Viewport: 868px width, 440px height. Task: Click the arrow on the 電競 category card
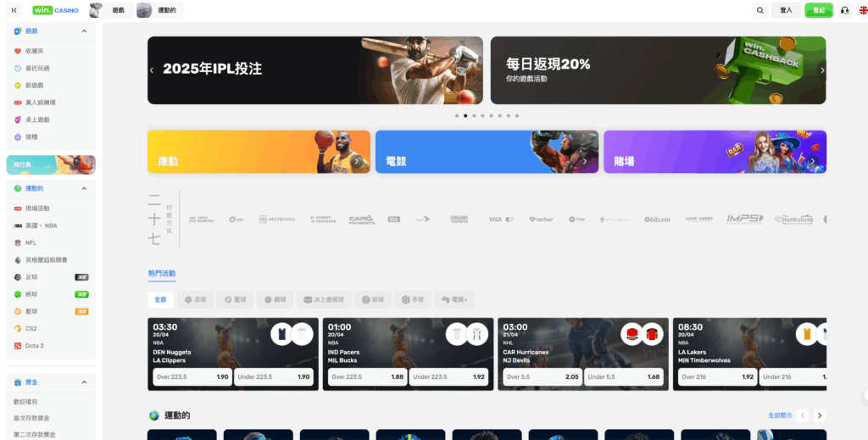click(x=585, y=162)
